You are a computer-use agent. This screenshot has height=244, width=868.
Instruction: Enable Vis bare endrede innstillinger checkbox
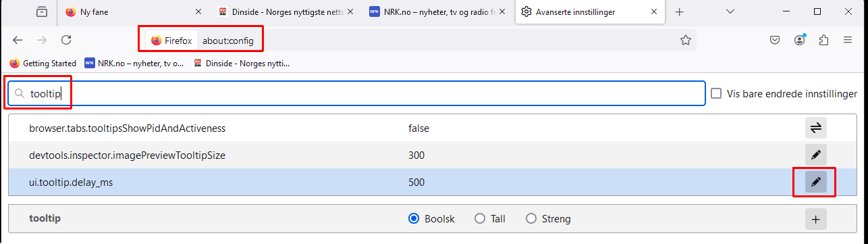pos(717,93)
